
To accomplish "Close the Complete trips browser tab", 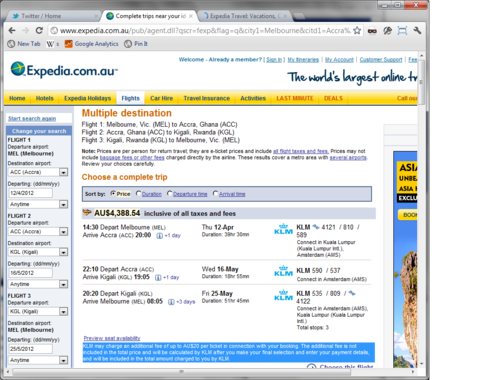I will click(x=191, y=16).
